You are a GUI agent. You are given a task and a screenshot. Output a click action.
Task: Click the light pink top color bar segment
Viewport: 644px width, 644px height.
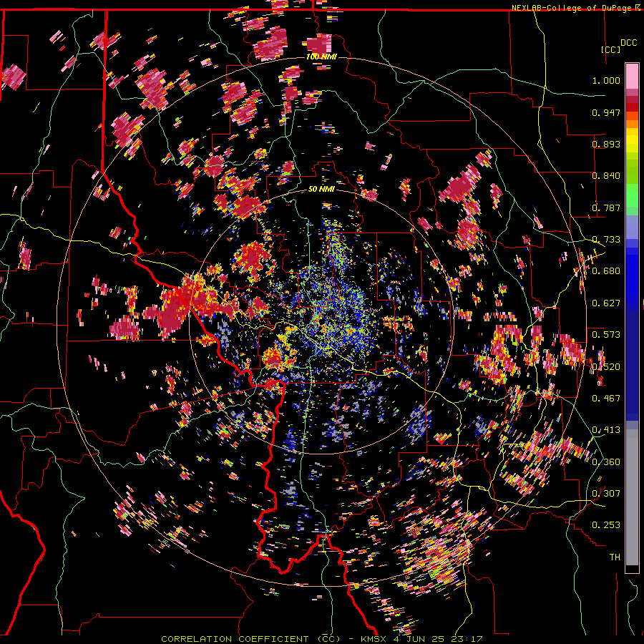[x=632, y=76]
